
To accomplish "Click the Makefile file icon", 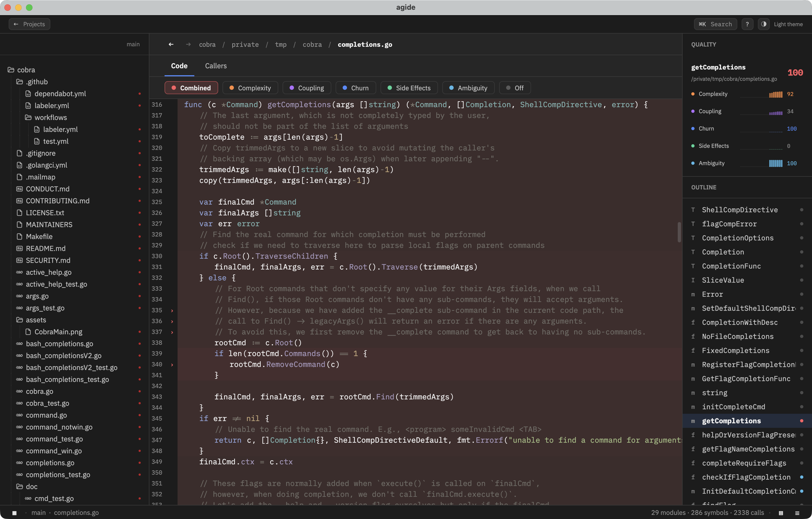I will pyautogui.click(x=19, y=236).
